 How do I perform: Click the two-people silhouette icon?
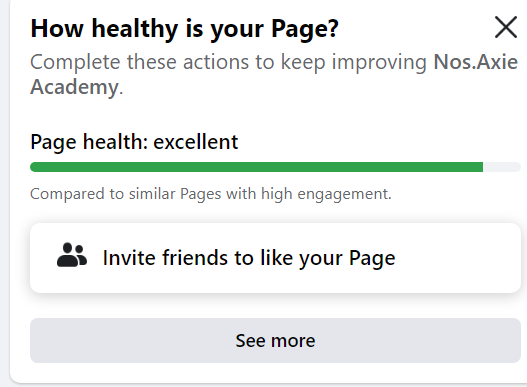(72, 255)
